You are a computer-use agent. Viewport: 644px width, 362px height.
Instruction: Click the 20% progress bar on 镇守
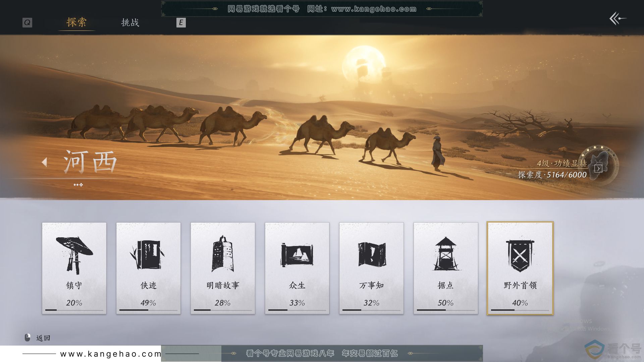pyautogui.click(x=74, y=310)
